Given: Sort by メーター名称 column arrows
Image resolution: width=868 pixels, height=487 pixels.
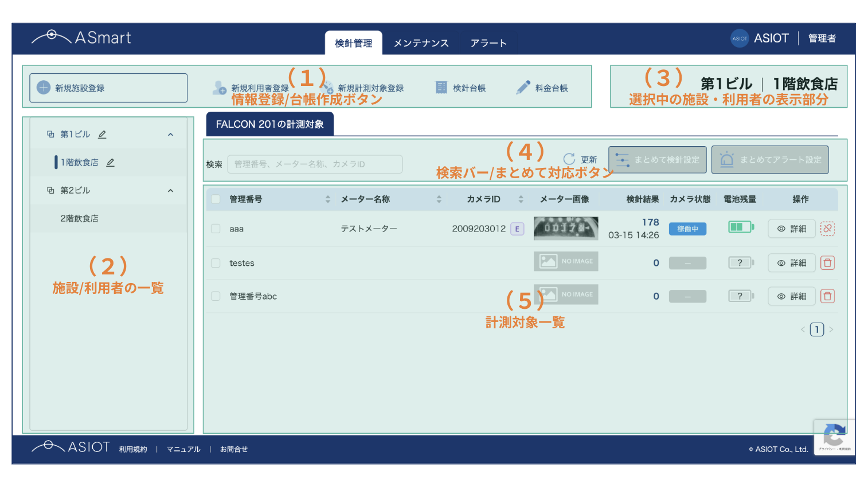Looking at the screenshot, I should 439,199.
